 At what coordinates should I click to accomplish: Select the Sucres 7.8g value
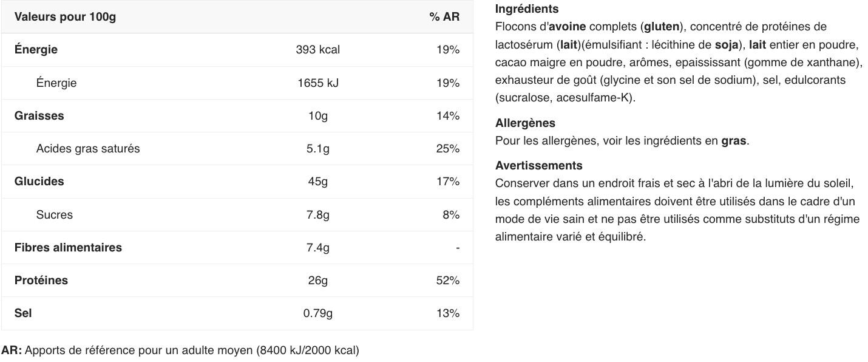(317, 214)
